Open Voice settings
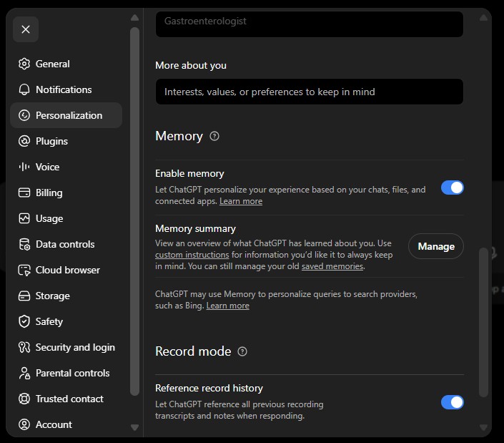The height and width of the screenshot is (443, 504). [66, 167]
